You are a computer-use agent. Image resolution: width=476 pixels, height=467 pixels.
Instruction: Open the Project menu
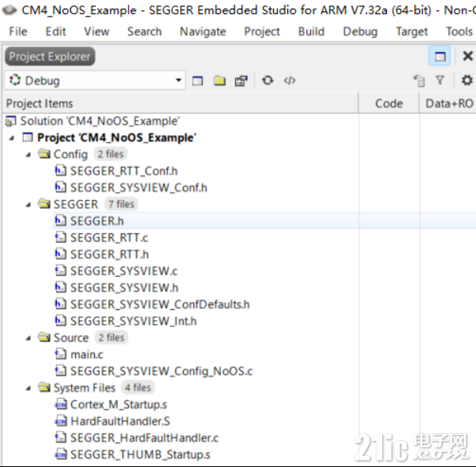[262, 32]
